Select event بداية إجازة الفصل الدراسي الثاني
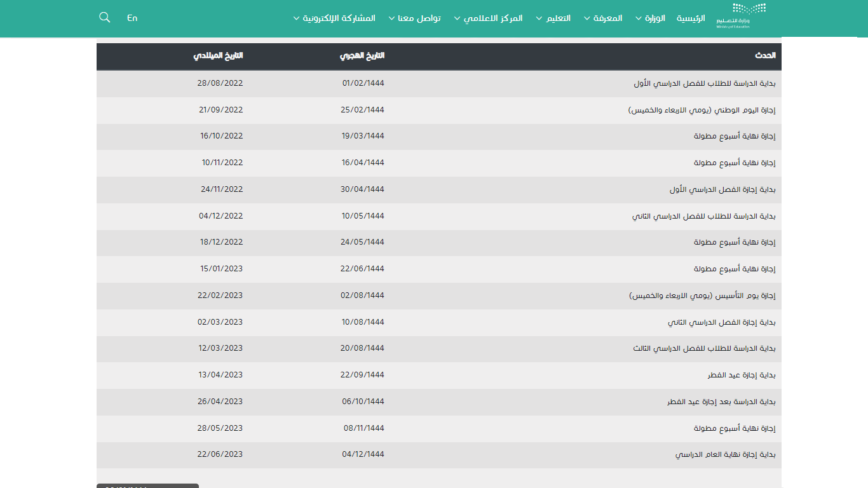Screen dimensions: 868x488 point(722,322)
